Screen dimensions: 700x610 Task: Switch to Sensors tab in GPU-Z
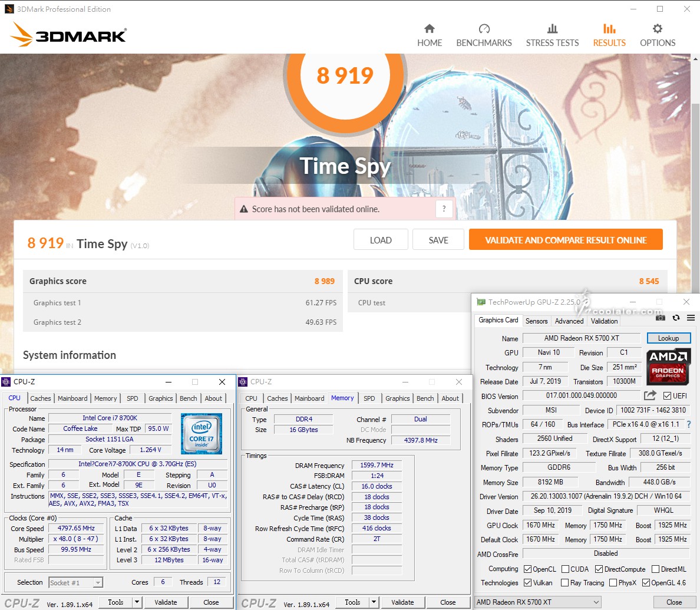[536, 321]
